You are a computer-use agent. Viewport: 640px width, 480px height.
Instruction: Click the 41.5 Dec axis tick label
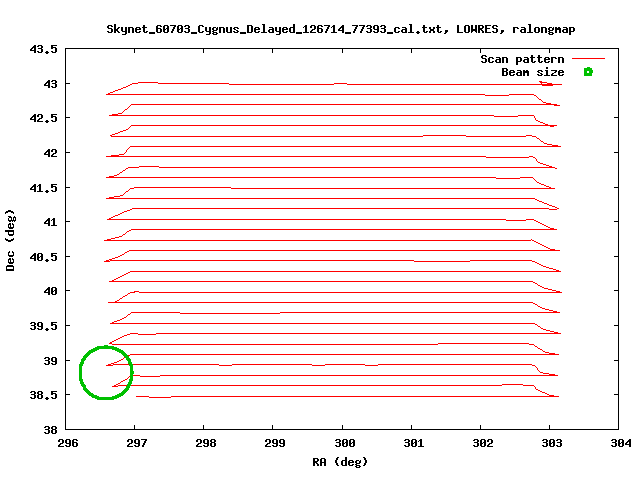click(x=44, y=188)
